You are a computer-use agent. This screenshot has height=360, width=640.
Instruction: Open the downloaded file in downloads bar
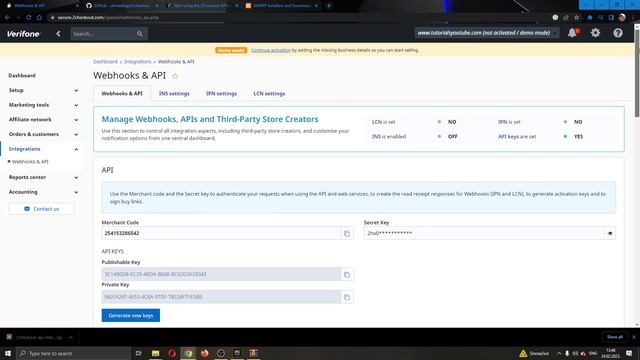[x=39, y=338]
